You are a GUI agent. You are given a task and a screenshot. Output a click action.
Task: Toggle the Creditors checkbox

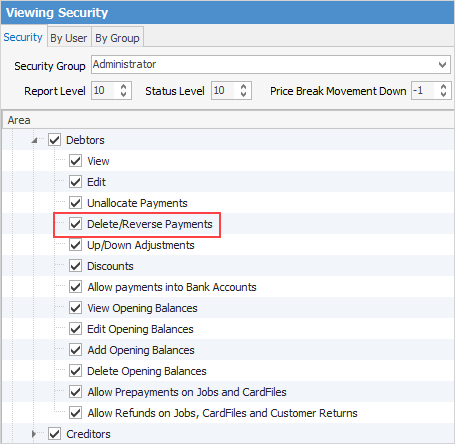pos(54,434)
